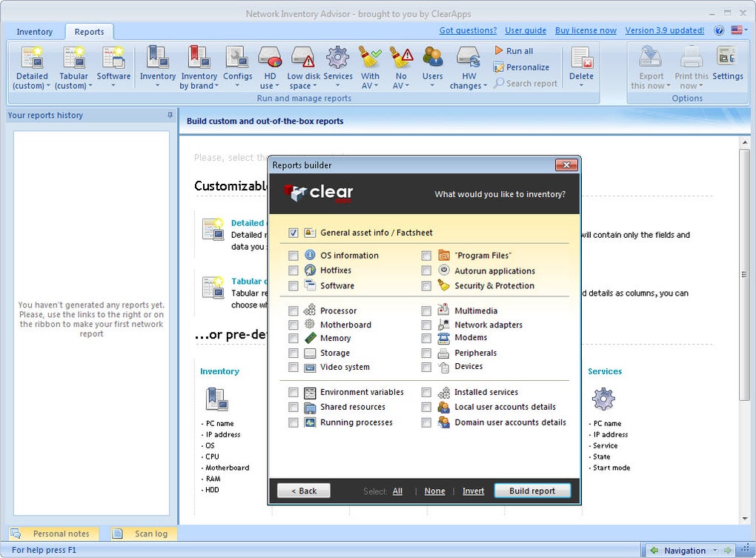Check the Hotfixes checkbox

point(294,270)
